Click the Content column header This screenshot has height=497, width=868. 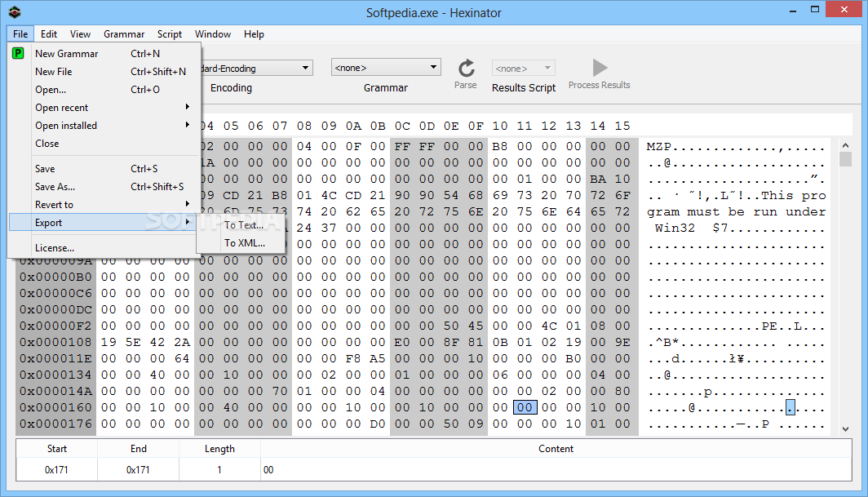(556, 449)
